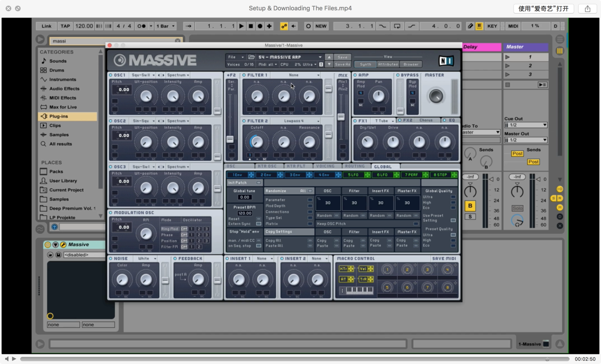Click the preset up arrow
This screenshot has height=364, width=601.
[329, 57]
